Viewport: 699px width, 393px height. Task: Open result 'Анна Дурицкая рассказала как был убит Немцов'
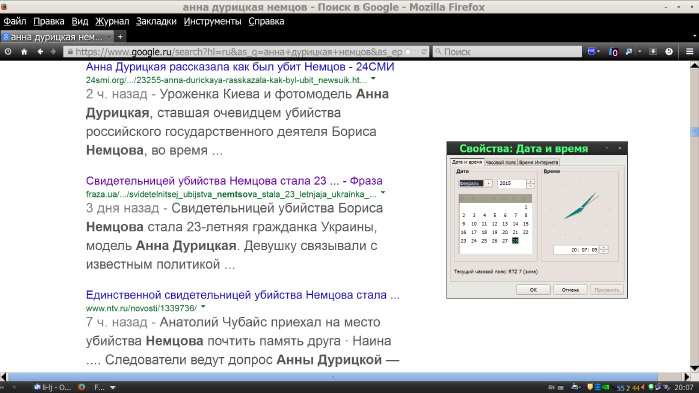coord(240,67)
